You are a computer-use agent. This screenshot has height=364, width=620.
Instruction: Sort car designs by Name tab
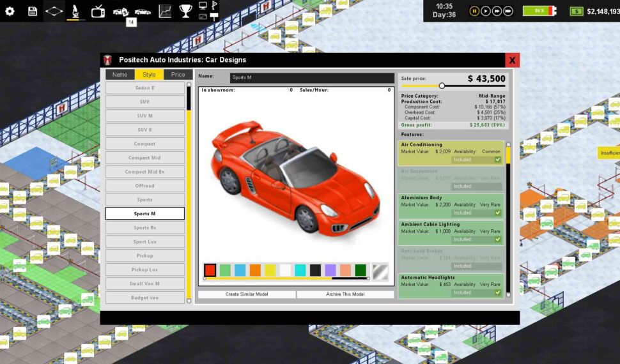coord(120,75)
